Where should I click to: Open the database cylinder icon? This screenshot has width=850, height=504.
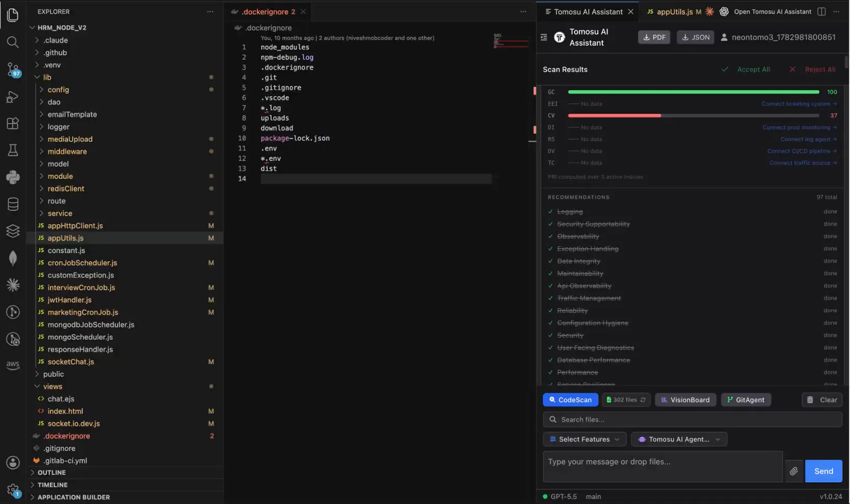click(x=13, y=204)
